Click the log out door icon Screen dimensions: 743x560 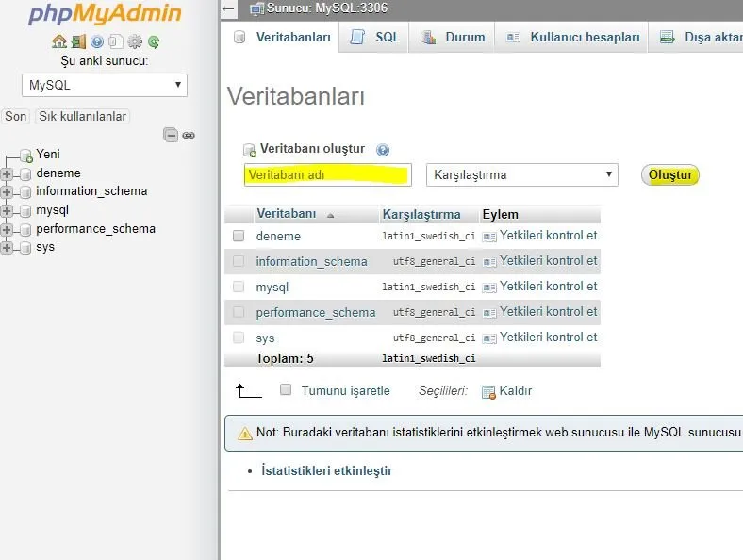click(x=78, y=41)
